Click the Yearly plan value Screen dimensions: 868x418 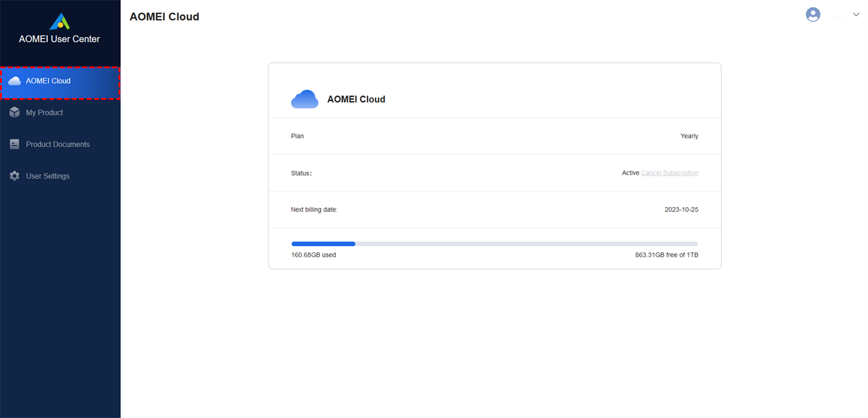pyautogui.click(x=689, y=136)
